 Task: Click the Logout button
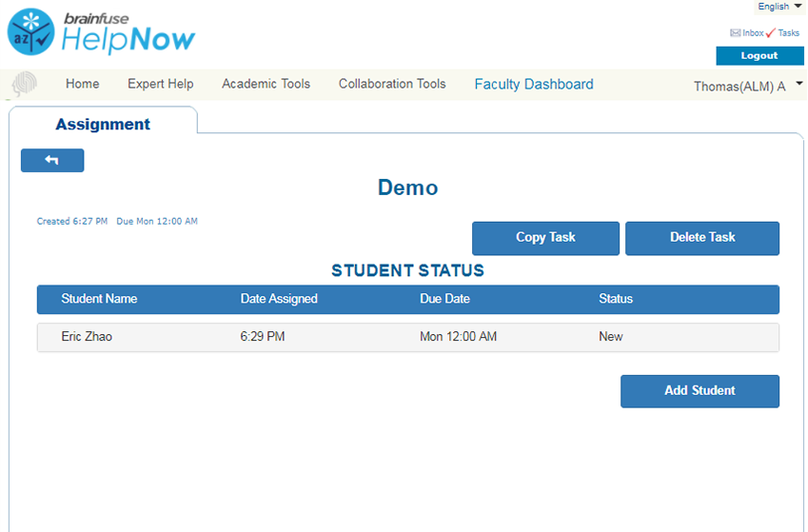click(759, 56)
